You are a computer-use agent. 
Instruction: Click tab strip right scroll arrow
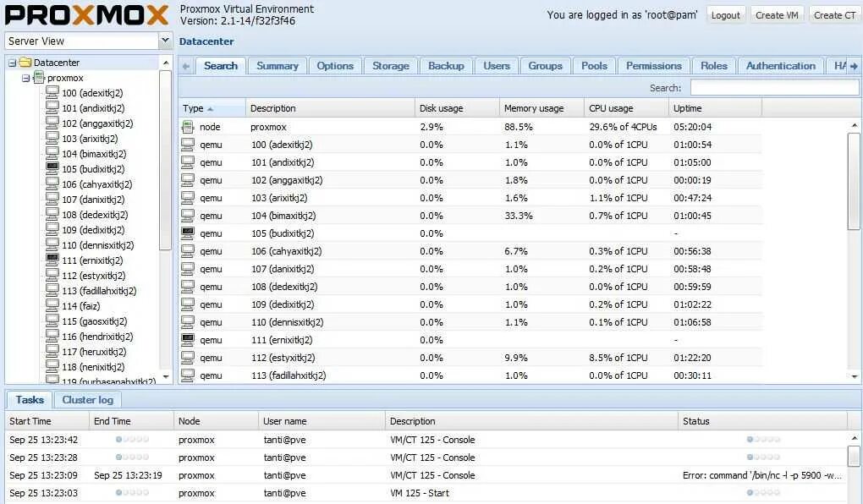854,66
